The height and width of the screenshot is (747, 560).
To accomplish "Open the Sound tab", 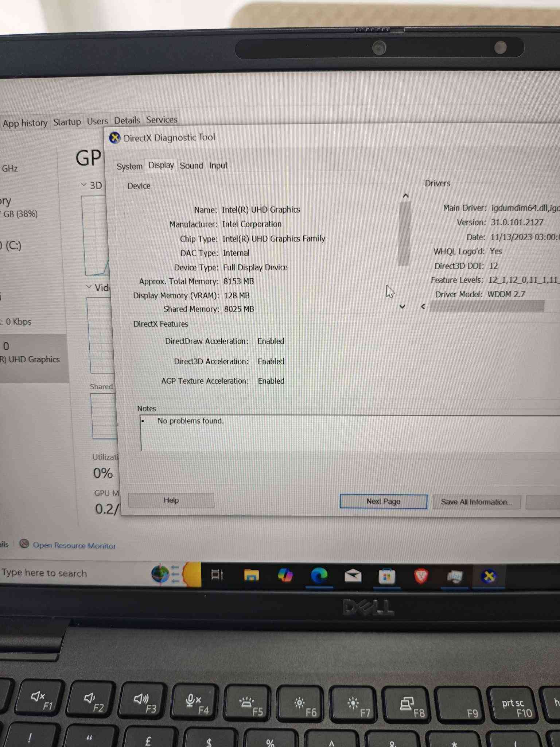I will (191, 166).
